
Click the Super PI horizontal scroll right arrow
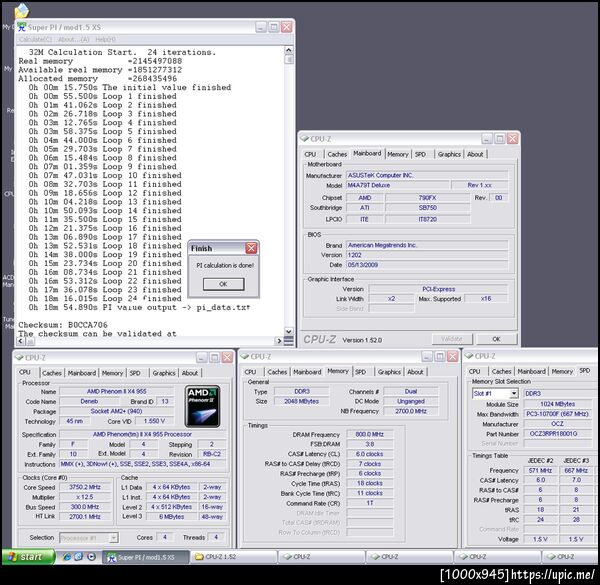coord(279,341)
